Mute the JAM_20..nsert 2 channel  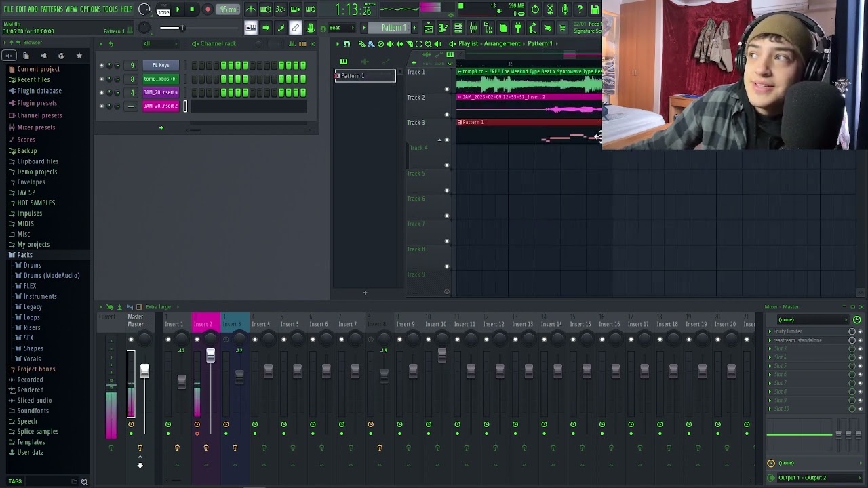coord(102,106)
